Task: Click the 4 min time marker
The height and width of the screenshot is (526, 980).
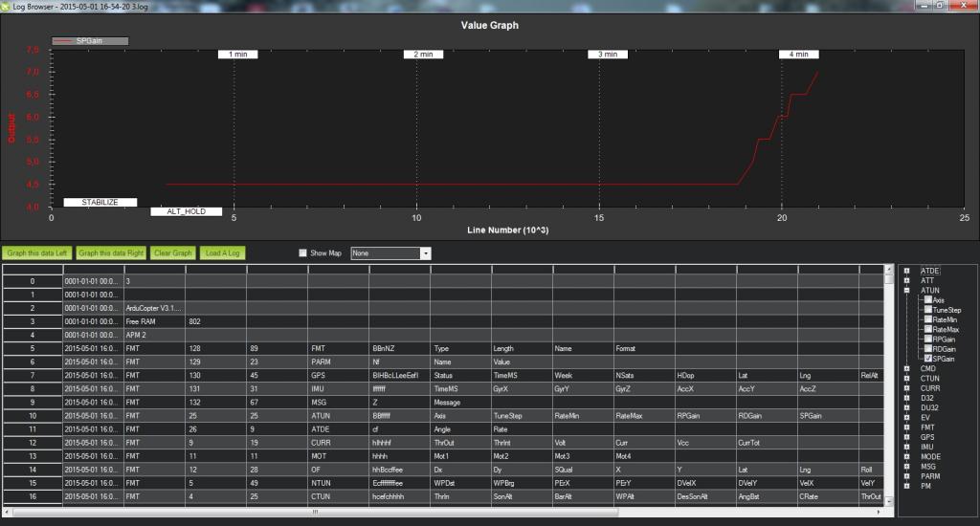Action: 799,55
